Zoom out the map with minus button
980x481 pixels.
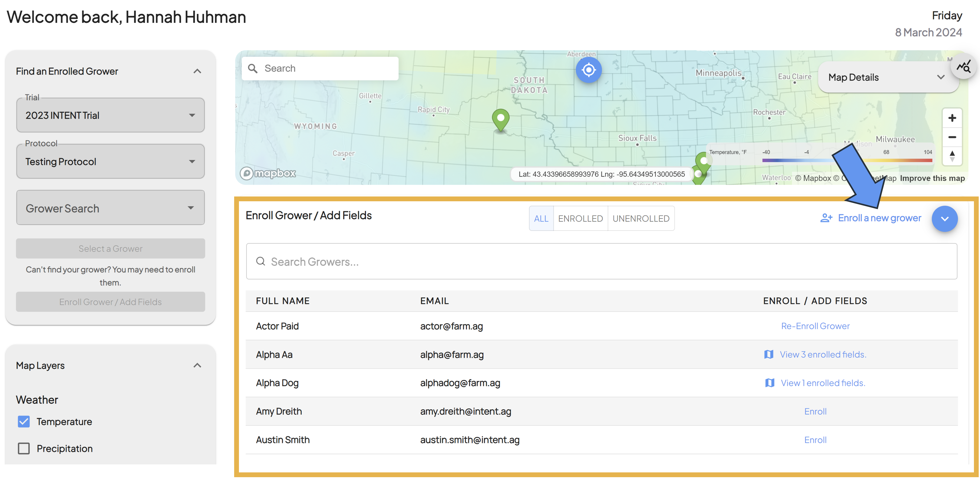952,137
